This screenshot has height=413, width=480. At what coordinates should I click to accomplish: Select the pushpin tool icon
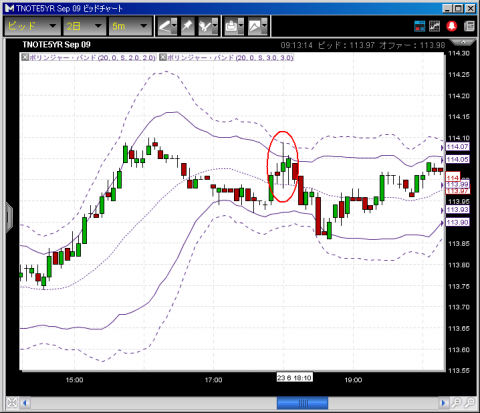[188, 26]
